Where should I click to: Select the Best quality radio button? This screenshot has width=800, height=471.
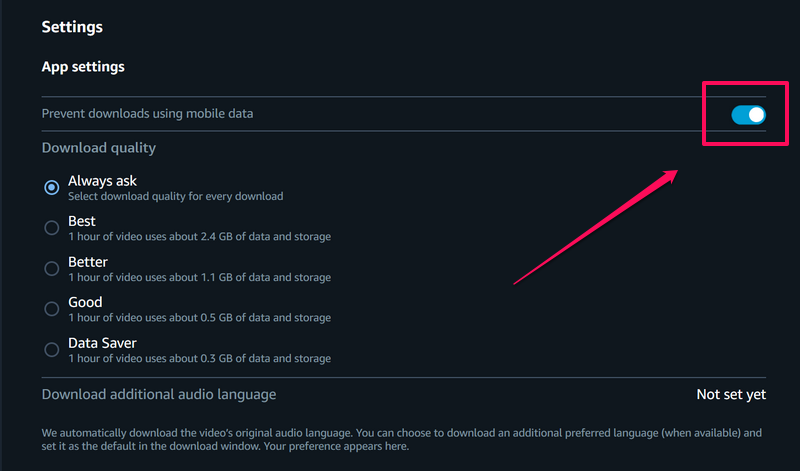coord(52,228)
